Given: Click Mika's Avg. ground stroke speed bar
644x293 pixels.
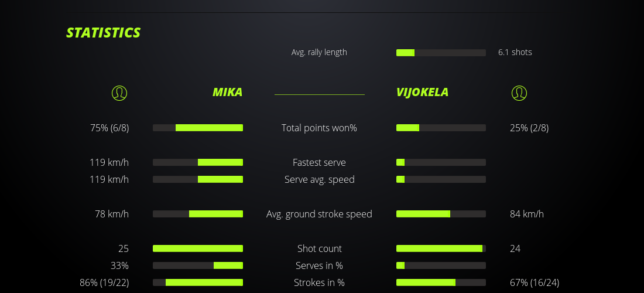Looking at the screenshot, I should [198, 214].
